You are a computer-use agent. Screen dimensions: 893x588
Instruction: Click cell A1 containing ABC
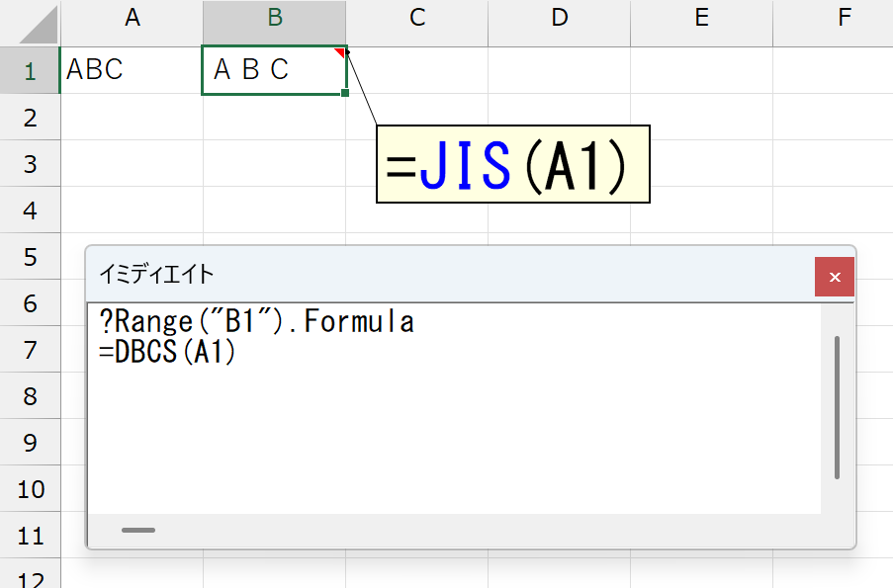[x=132, y=70]
